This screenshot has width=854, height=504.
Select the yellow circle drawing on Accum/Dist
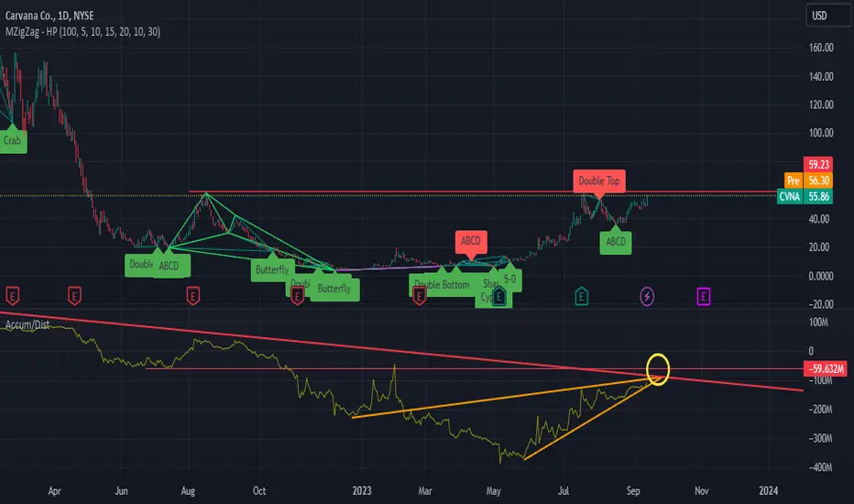tap(658, 369)
